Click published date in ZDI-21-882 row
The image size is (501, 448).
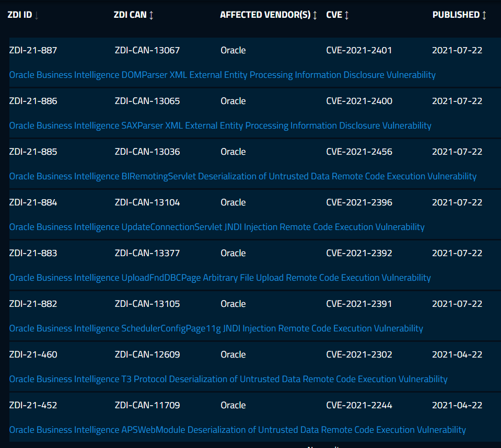[457, 304]
